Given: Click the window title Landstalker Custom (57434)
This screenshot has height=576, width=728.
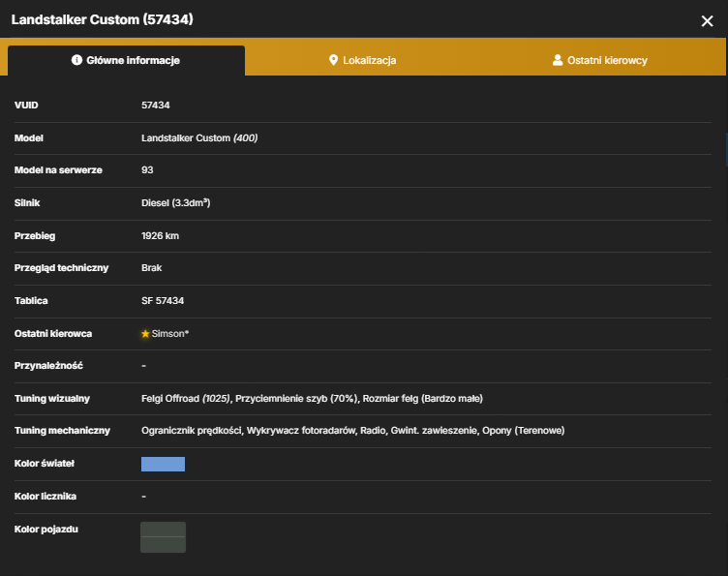Looking at the screenshot, I should coord(103,19).
